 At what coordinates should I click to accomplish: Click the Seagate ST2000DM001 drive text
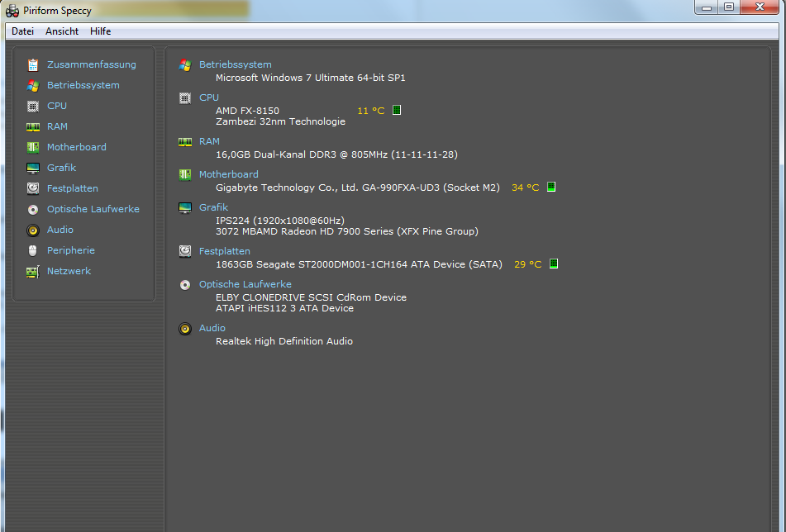tap(359, 264)
